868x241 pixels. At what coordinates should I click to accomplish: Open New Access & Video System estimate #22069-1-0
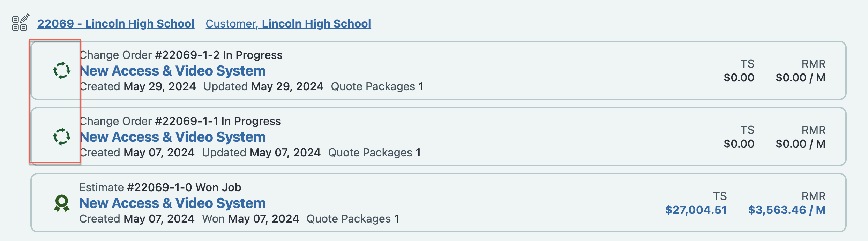pyautogui.click(x=173, y=203)
